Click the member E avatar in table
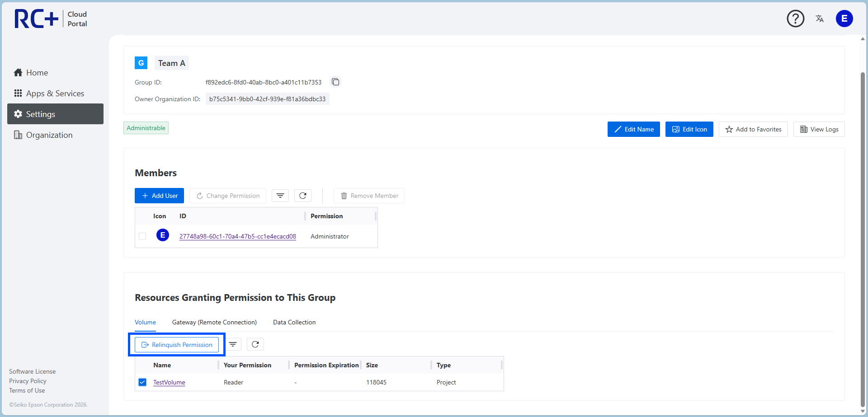The image size is (868, 417). (x=163, y=235)
